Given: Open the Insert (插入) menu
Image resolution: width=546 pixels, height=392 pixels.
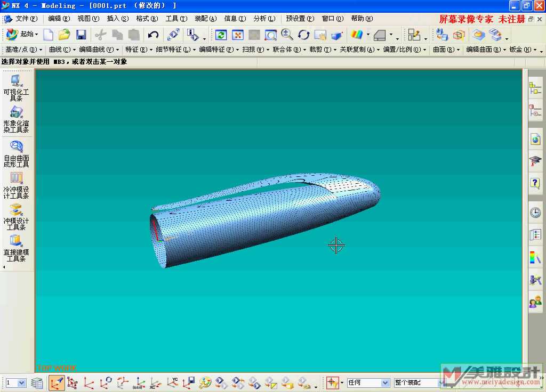Looking at the screenshot, I should [x=117, y=19].
